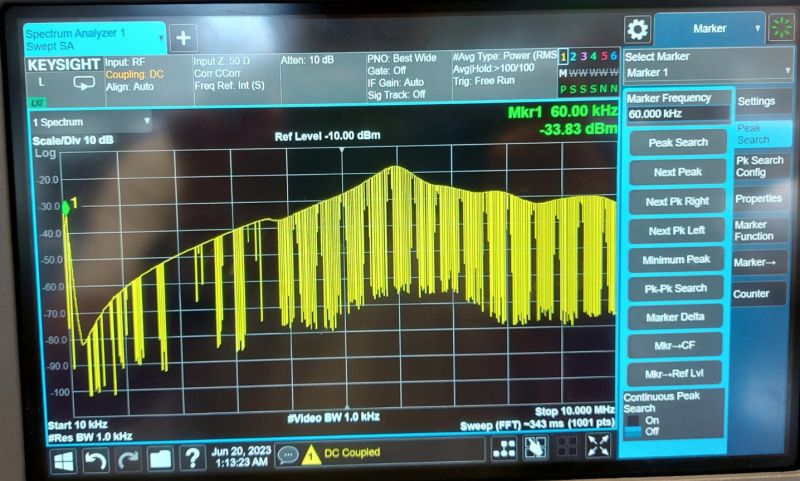800x481 pixels.
Task: Select trace 6 indicator in trace panel
Action: pos(613,55)
